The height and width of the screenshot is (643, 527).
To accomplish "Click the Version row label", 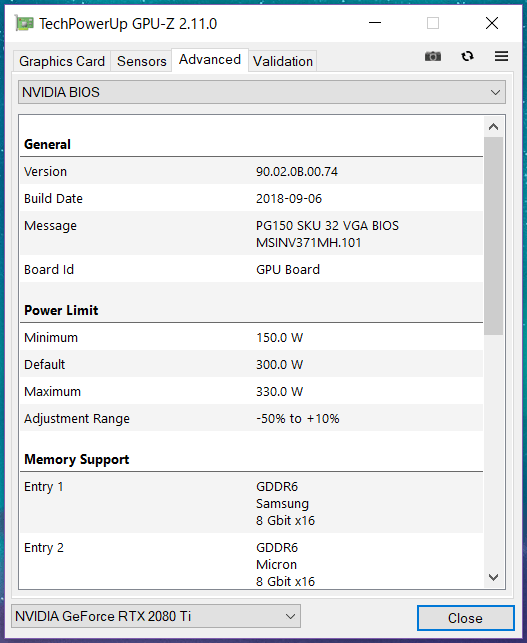I will [45, 171].
